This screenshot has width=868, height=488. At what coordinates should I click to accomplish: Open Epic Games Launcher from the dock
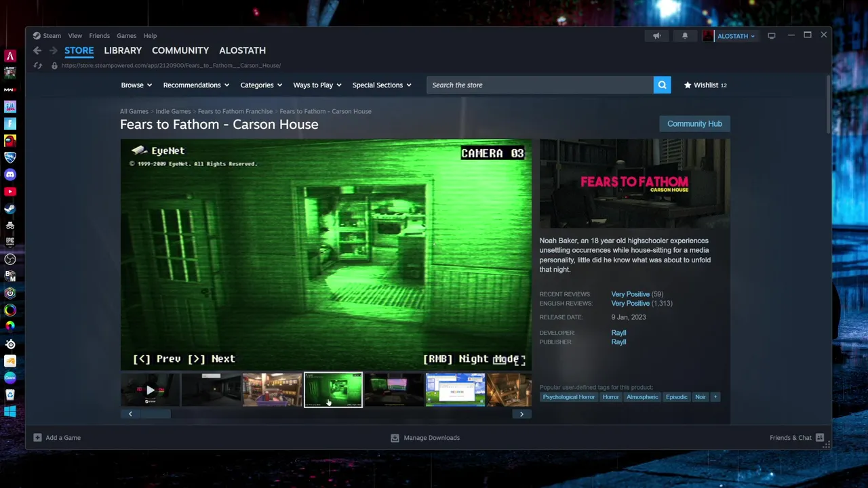pos(10,242)
